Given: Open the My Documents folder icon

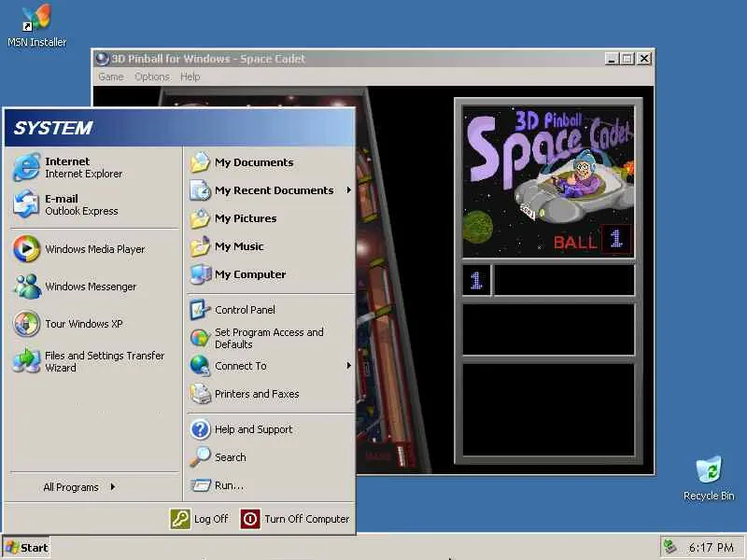Looking at the screenshot, I should [200, 162].
